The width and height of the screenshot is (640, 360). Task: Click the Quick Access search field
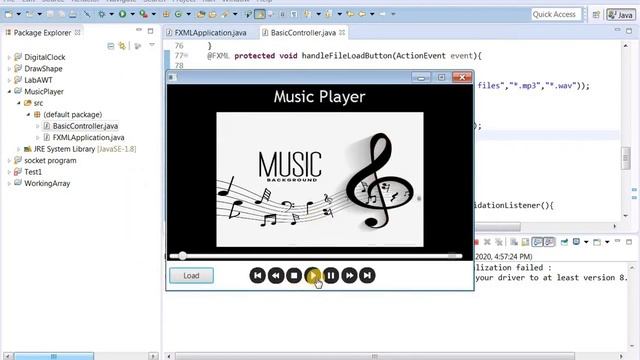(x=556, y=15)
